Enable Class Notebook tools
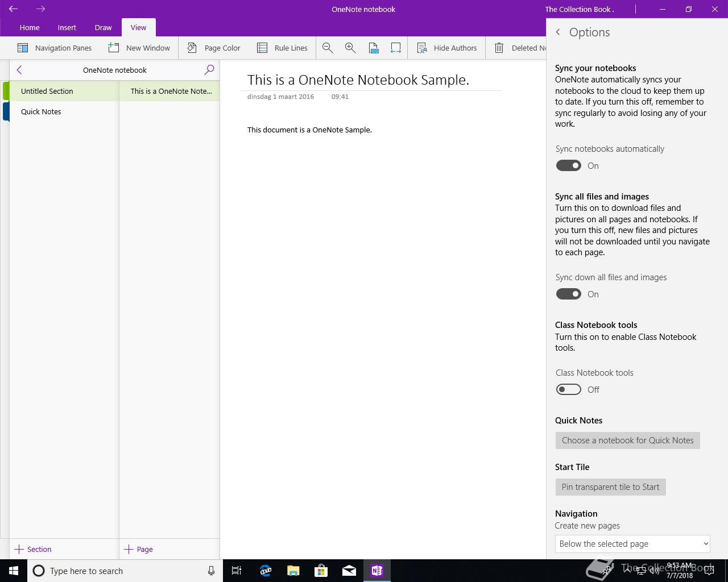728x582 pixels. click(x=569, y=389)
